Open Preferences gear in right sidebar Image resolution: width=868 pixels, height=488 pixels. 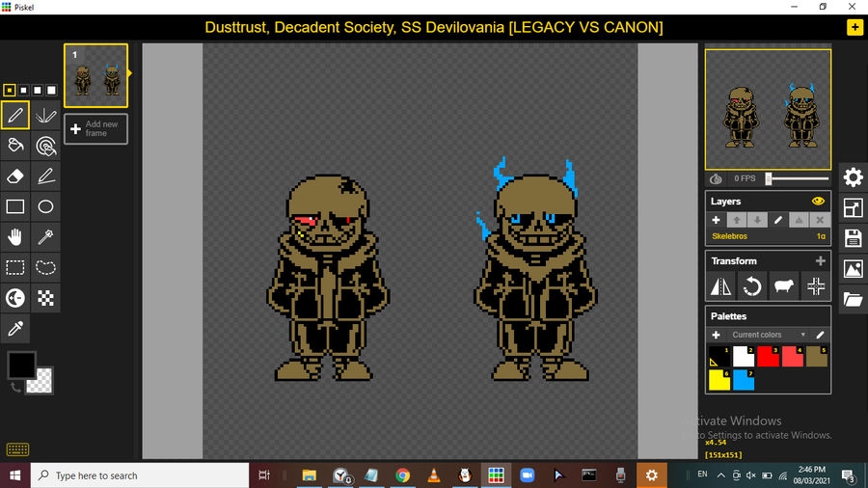click(854, 177)
